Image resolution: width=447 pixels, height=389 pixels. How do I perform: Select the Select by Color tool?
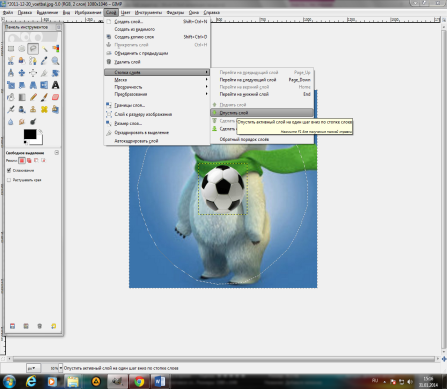(55, 49)
